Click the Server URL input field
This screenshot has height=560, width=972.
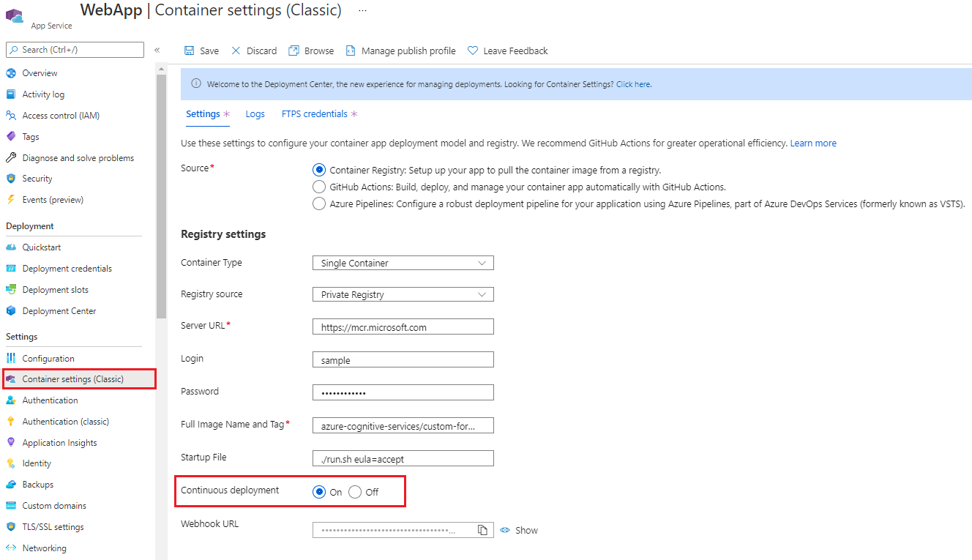(x=403, y=327)
